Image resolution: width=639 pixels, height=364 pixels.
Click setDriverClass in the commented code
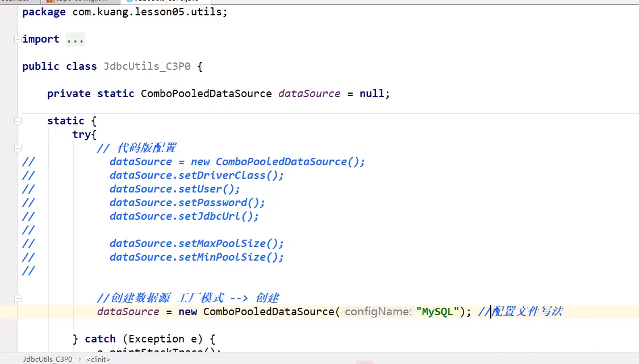click(222, 175)
